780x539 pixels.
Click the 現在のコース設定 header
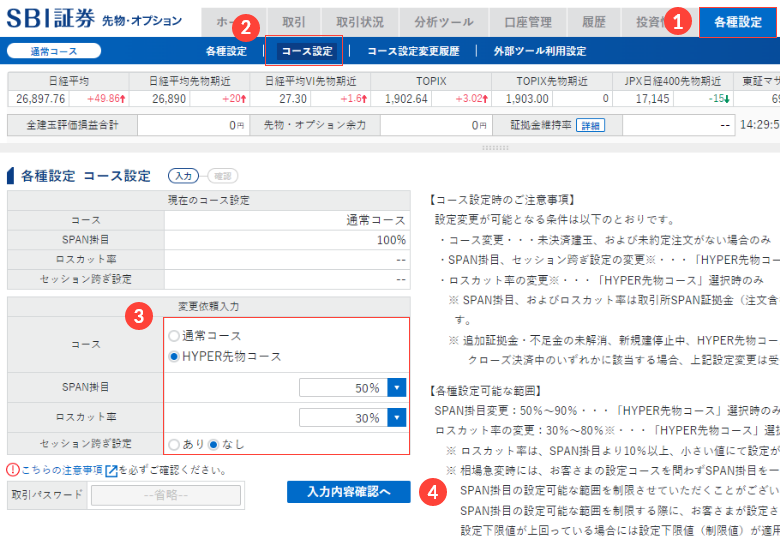[x=208, y=200]
